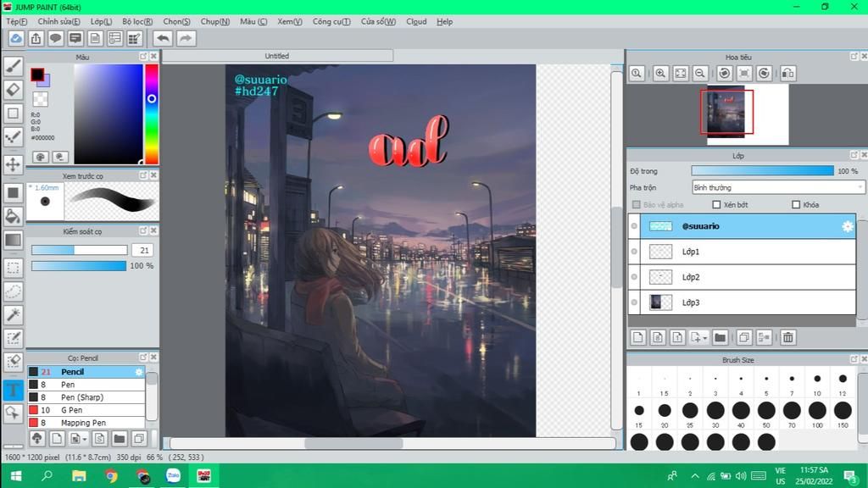Screen dimensions: 868x488
Task: Enable the Khóa checkbox
Action: [796, 205]
